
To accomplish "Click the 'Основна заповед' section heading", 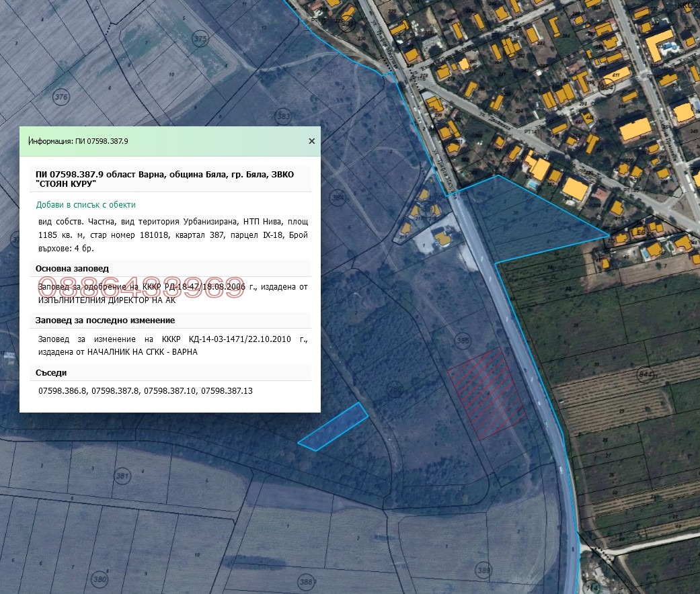I will pyautogui.click(x=72, y=269).
